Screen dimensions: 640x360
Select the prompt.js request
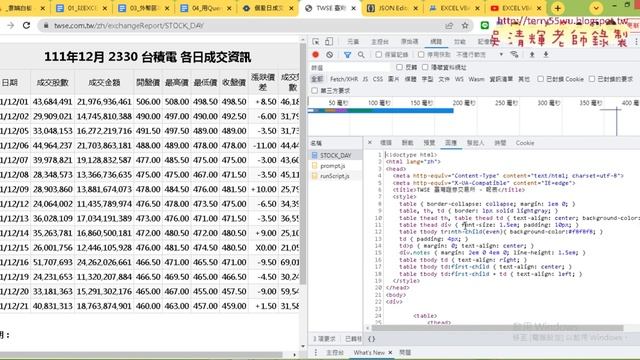point(332,166)
